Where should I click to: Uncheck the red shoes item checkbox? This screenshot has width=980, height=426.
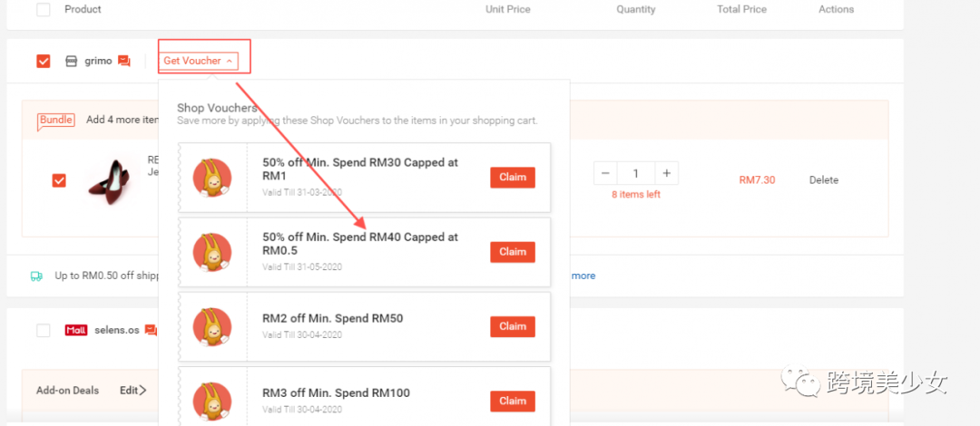[x=59, y=180]
